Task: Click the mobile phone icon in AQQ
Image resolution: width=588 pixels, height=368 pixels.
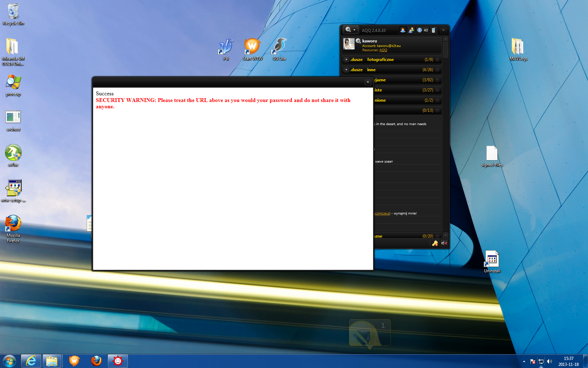Action: 434,30
